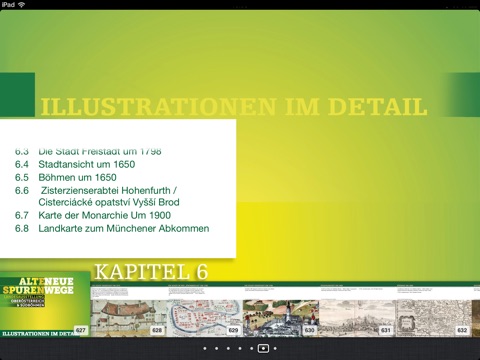Jump to fifth chapter page dot

[x=252, y=348]
